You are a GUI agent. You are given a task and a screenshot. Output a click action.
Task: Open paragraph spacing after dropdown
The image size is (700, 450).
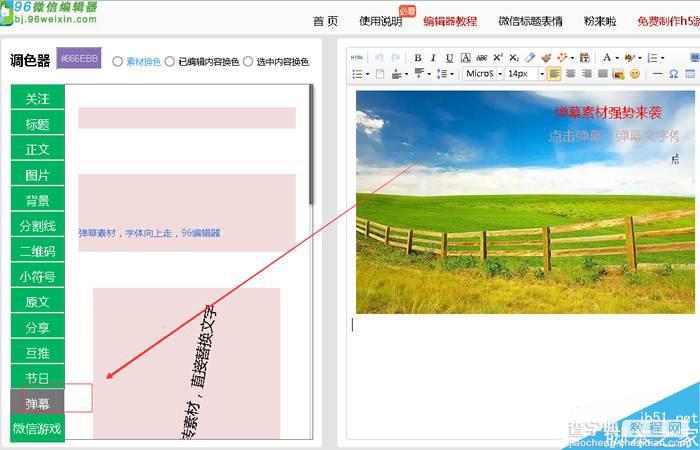429,74
